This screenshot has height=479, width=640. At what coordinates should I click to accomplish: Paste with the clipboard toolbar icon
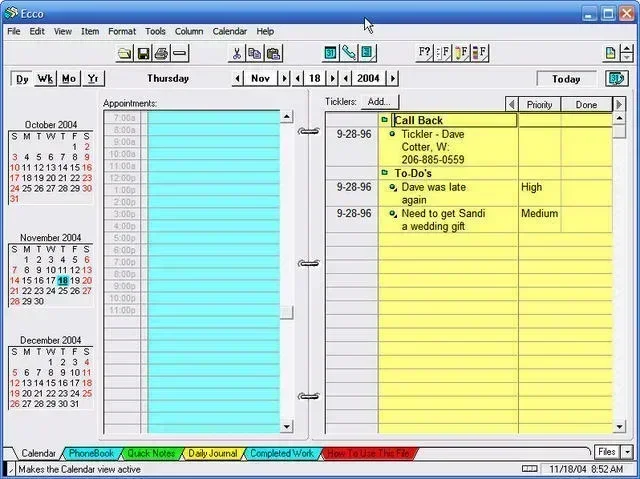tap(273, 53)
